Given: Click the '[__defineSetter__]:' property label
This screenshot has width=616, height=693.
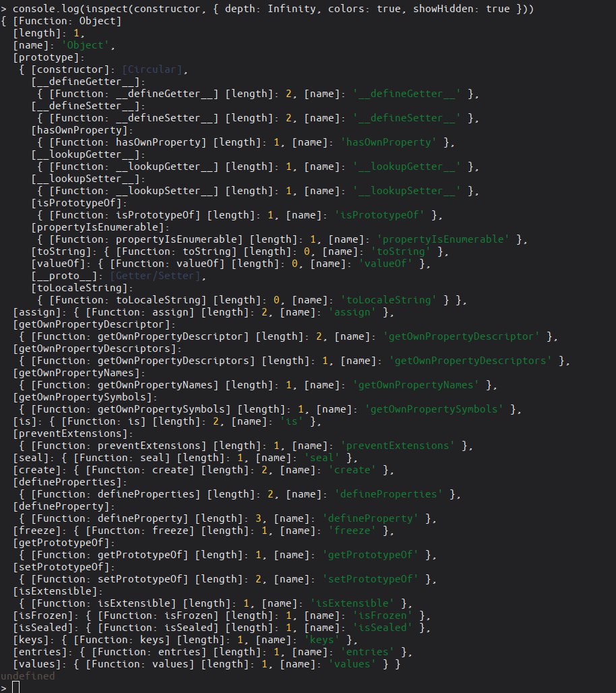Looking at the screenshot, I should coord(88,106).
